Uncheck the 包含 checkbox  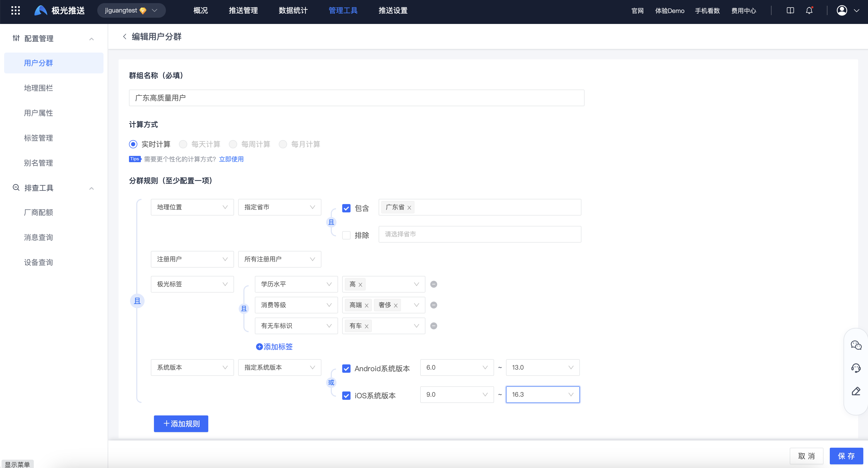[x=346, y=208]
